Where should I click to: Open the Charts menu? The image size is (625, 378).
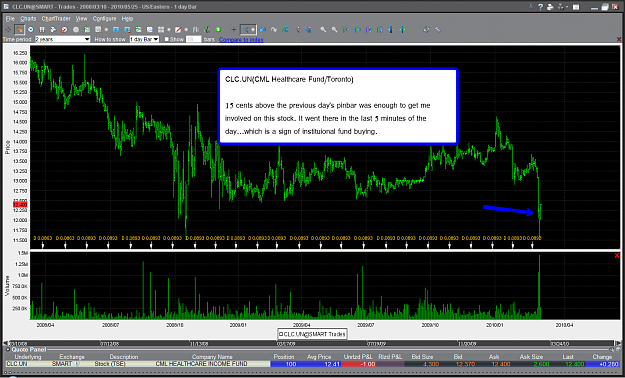[x=28, y=18]
